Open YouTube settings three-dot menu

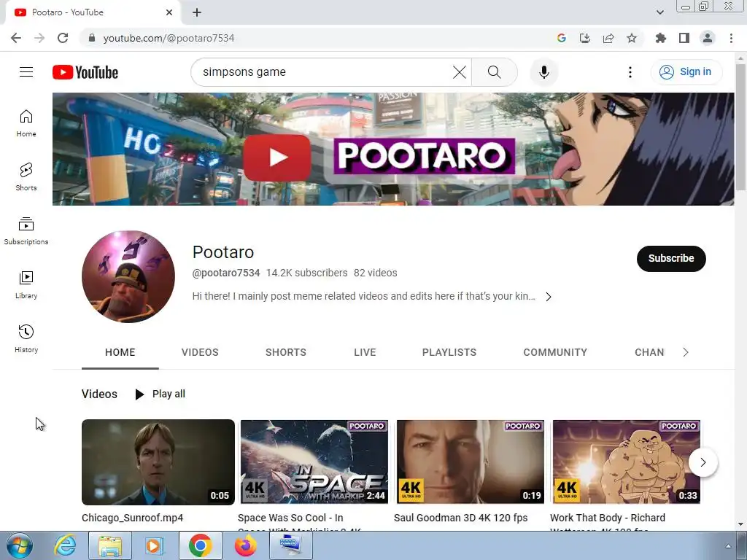[x=630, y=72]
